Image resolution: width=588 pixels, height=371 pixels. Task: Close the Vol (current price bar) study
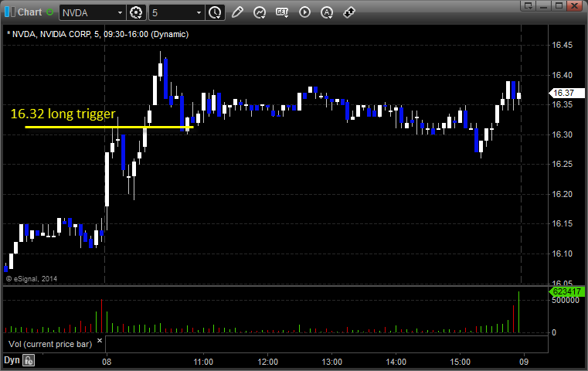coord(100,341)
